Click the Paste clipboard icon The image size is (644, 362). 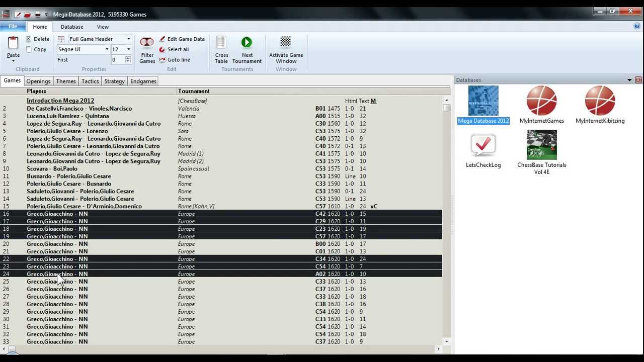point(13,43)
